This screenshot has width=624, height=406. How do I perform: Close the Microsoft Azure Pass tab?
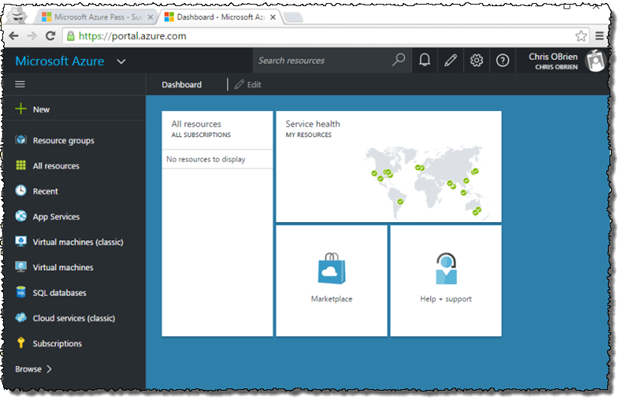pos(150,17)
